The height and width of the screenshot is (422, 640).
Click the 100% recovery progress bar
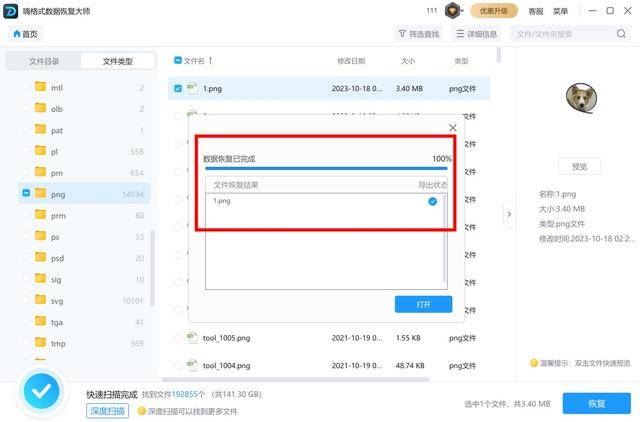point(326,168)
